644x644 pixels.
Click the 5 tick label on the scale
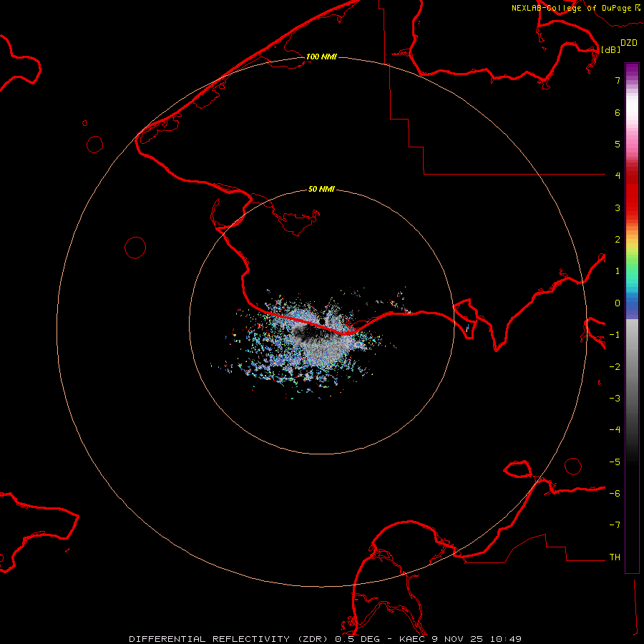pos(618,144)
